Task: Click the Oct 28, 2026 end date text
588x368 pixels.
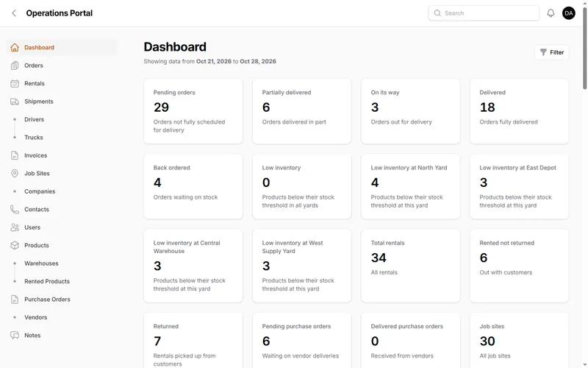Action: (258, 61)
